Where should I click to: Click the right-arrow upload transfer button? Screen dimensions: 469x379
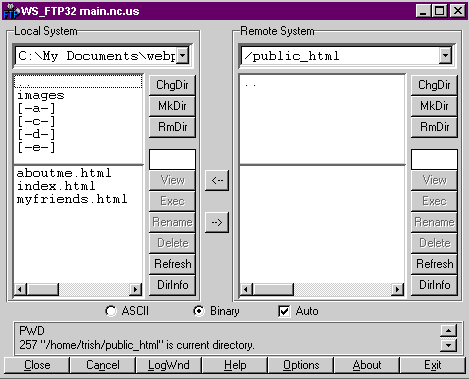[x=217, y=222]
